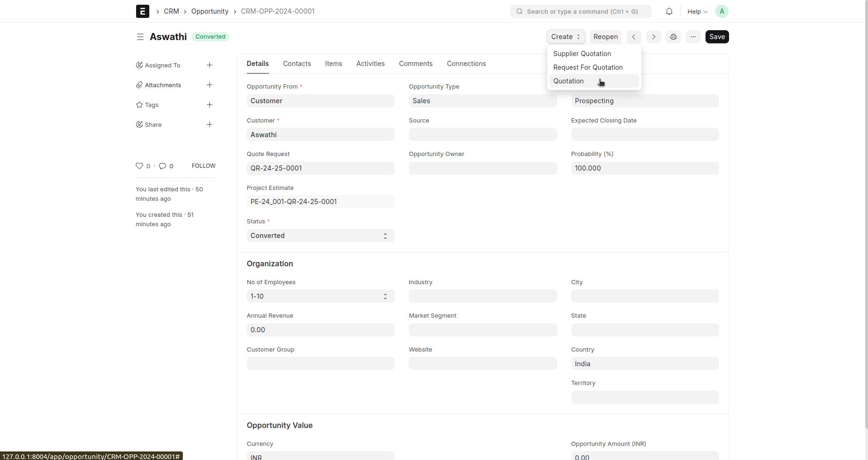Click the ERPNext home logo icon
Screen dimensions: 868x460
click(x=142, y=11)
